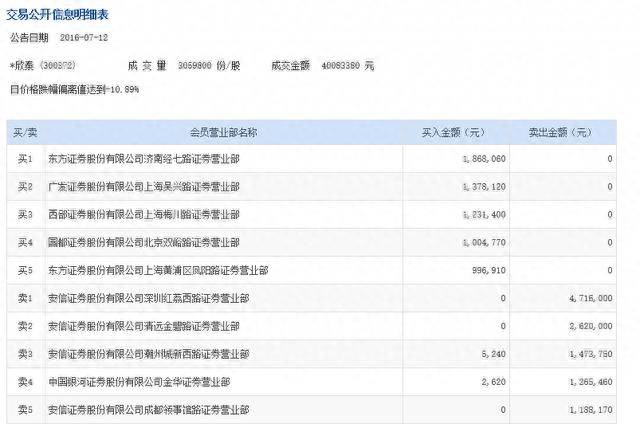Select buy amount 1,378,120

point(484,187)
